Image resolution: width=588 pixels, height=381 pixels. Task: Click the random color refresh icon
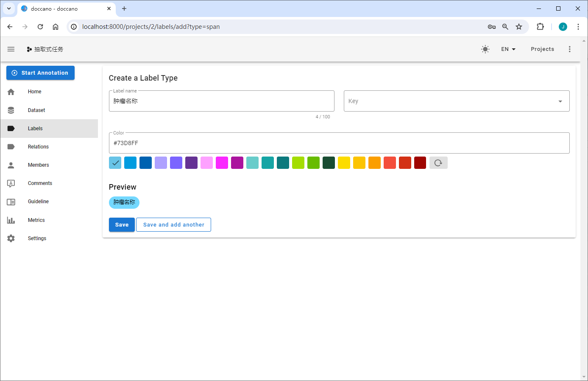click(438, 163)
